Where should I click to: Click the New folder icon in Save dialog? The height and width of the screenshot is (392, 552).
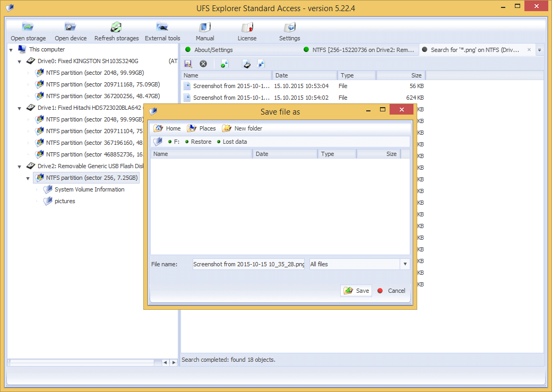(x=227, y=128)
